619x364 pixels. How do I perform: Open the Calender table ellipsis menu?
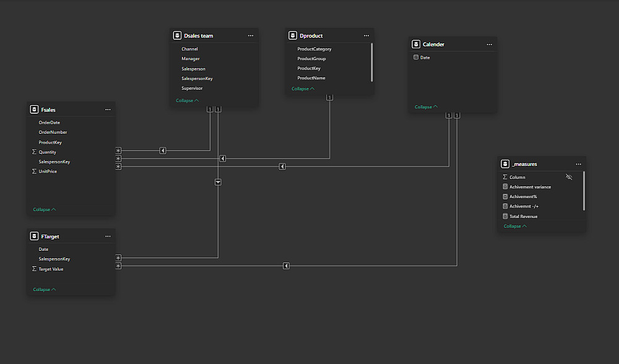pos(490,44)
